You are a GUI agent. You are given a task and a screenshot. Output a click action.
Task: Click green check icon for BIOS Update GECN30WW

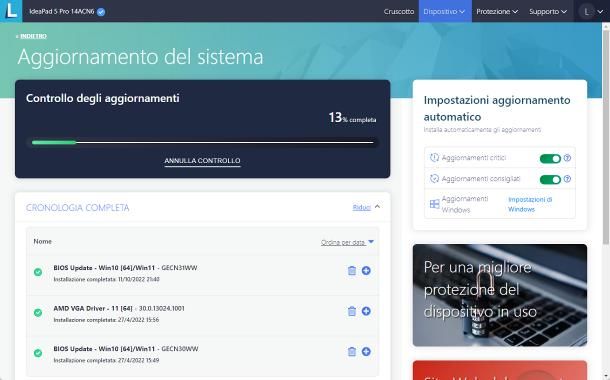point(38,353)
